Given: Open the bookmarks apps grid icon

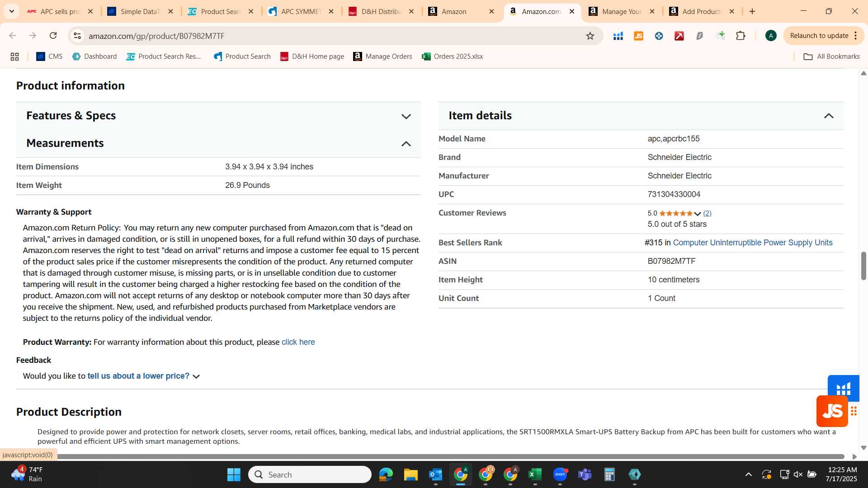Looking at the screenshot, I should click(x=14, y=56).
